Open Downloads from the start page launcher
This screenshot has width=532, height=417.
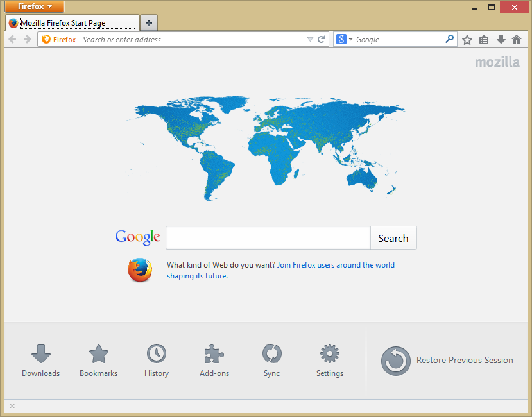pyautogui.click(x=40, y=361)
